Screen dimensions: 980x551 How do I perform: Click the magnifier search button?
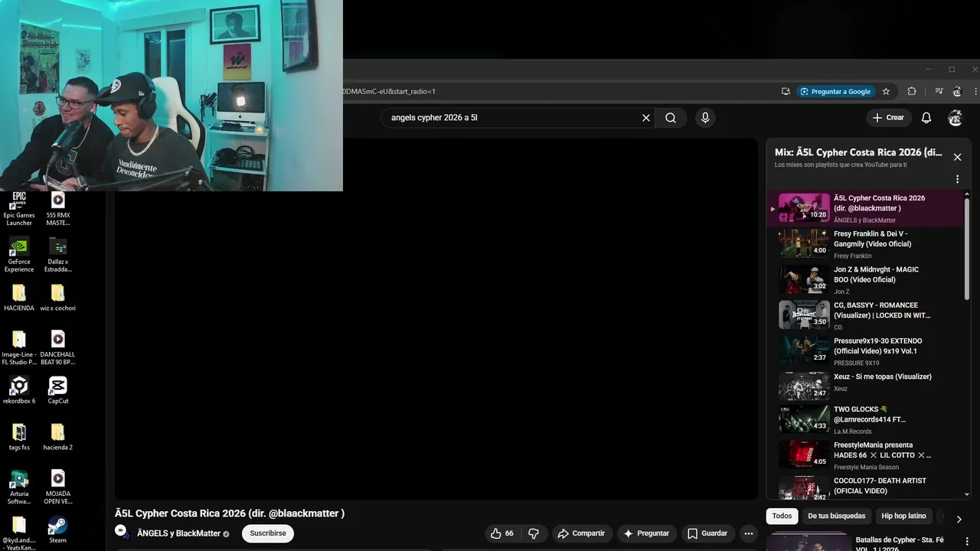pyautogui.click(x=671, y=118)
